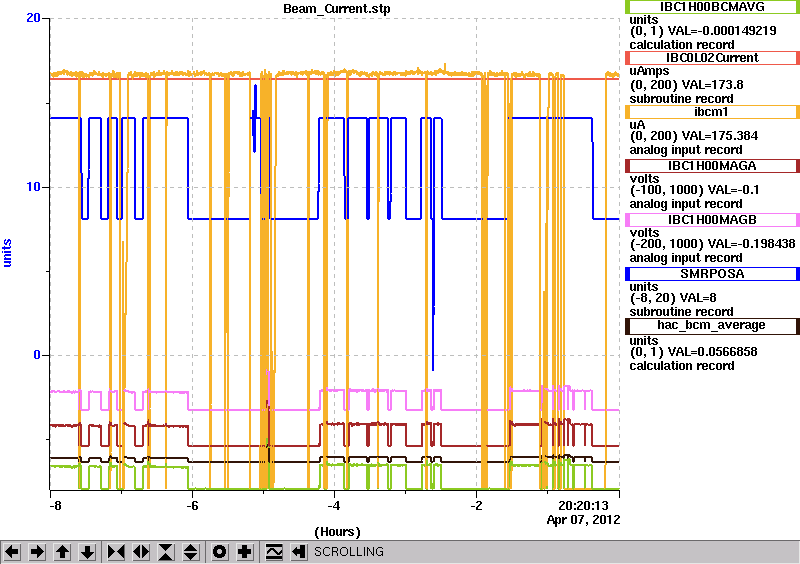The width and height of the screenshot is (800, 564).
Task: Click 'analog input record' under IBC1H00MAGA
Action: pos(686,204)
